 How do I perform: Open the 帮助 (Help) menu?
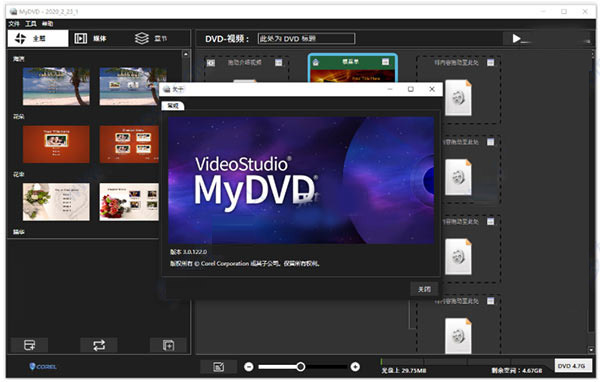[47, 24]
